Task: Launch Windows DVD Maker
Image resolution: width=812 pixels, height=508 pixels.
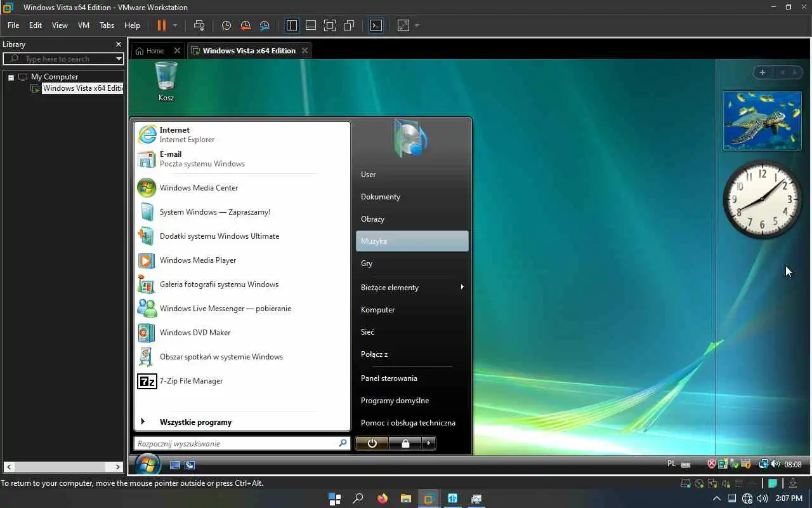Action: pyautogui.click(x=242, y=333)
